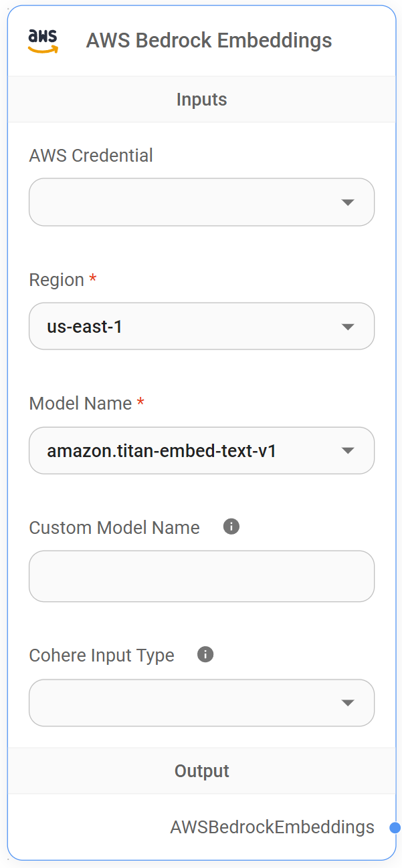Click the info icon beside Custom Model Name
The image size is (402, 868).
231,527
